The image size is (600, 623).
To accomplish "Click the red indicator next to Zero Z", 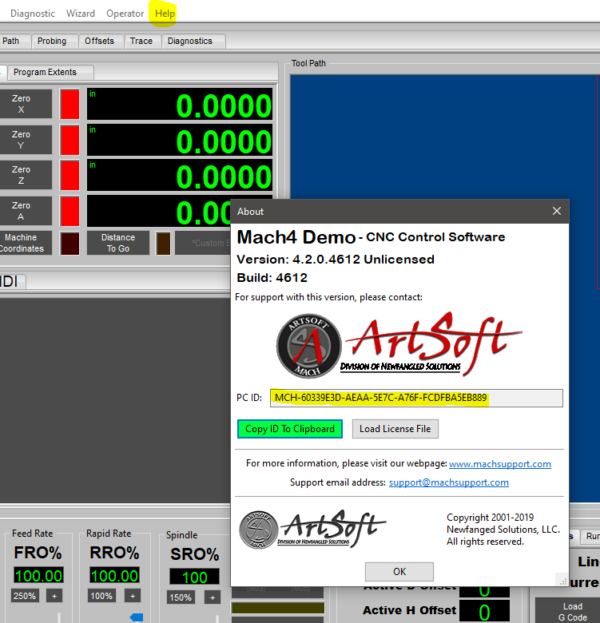I will (70, 175).
